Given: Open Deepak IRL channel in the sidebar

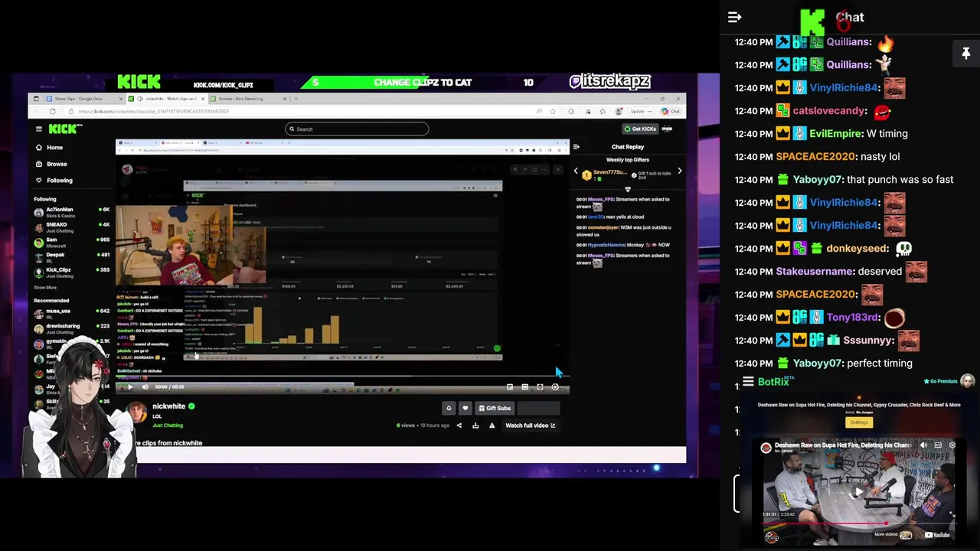Looking at the screenshot, I should point(73,257).
